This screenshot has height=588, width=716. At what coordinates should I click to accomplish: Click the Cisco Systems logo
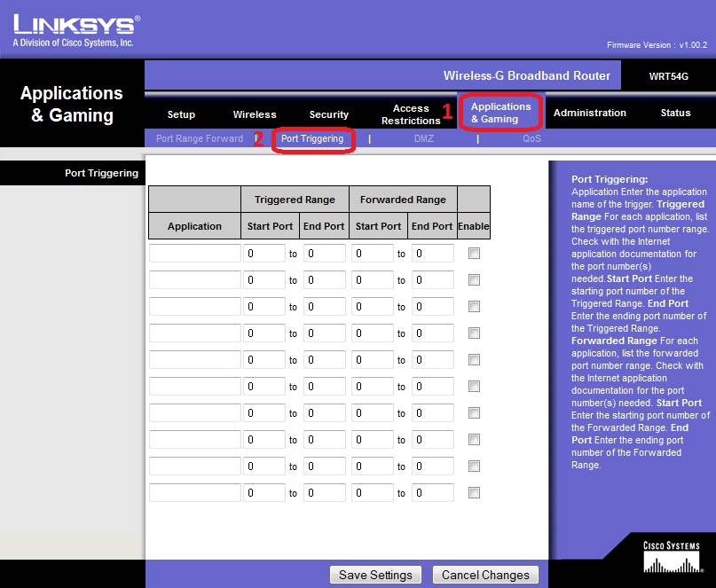pyautogui.click(x=671, y=557)
